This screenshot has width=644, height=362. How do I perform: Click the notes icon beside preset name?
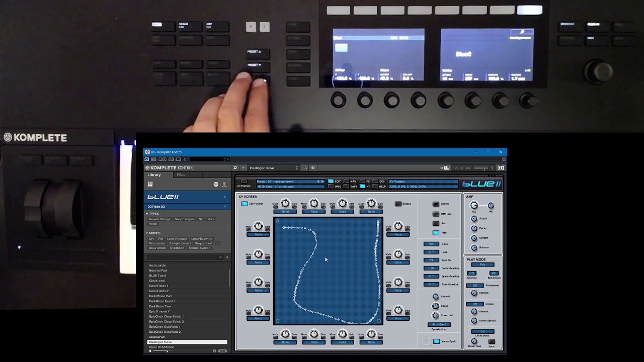(x=304, y=168)
